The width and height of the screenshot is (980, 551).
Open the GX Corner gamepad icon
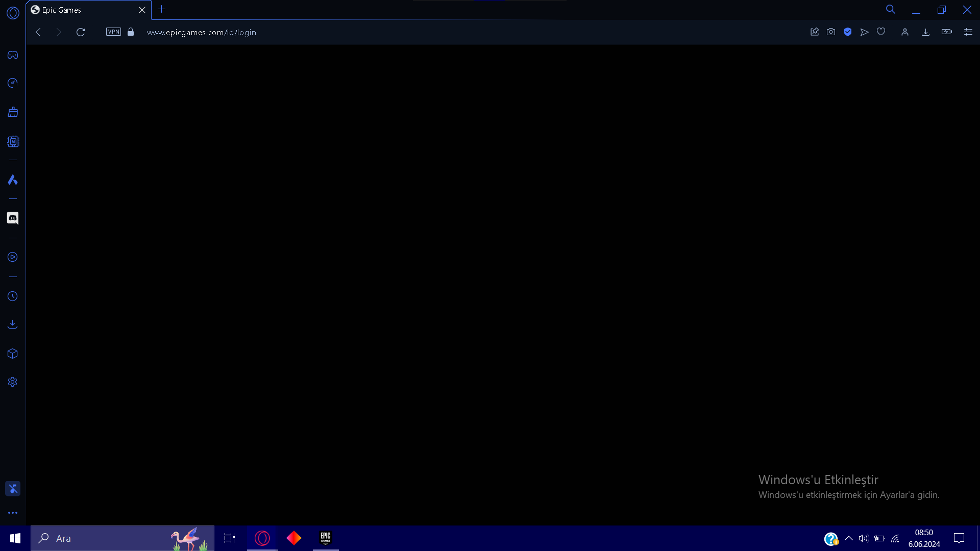pos(13,55)
